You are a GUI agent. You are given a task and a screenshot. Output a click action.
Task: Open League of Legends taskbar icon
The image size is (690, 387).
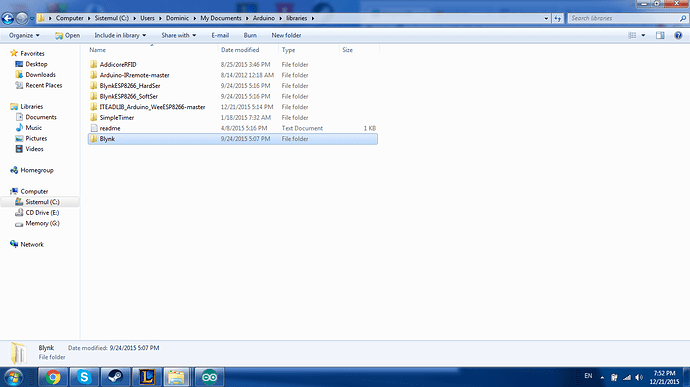click(147, 377)
